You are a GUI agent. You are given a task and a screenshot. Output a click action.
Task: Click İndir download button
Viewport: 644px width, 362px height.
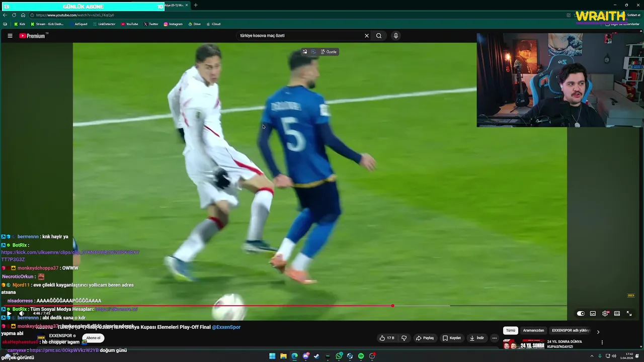click(476, 338)
